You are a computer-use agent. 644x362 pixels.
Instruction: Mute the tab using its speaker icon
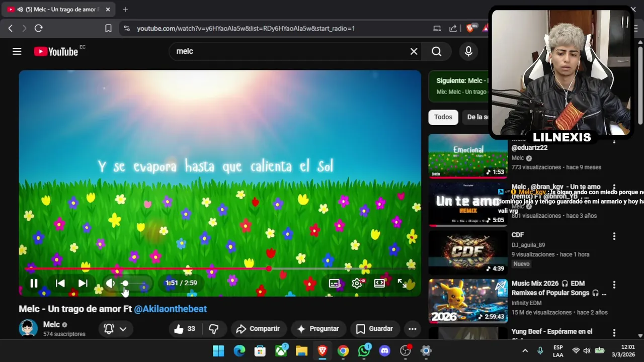[x=20, y=9]
